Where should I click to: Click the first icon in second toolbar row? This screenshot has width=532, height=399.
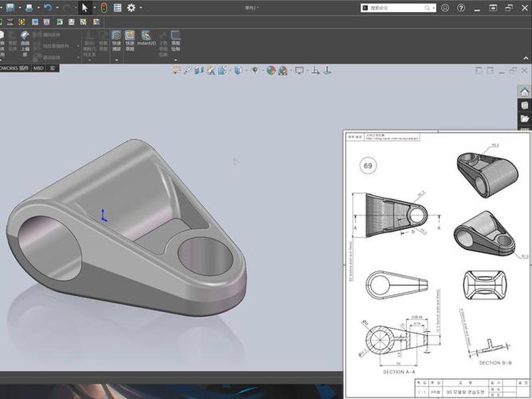[x=1, y=22]
